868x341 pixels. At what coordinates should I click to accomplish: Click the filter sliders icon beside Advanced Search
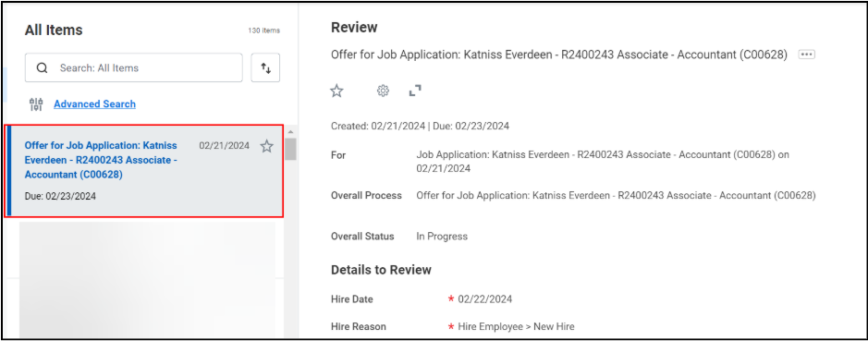(36, 104)
